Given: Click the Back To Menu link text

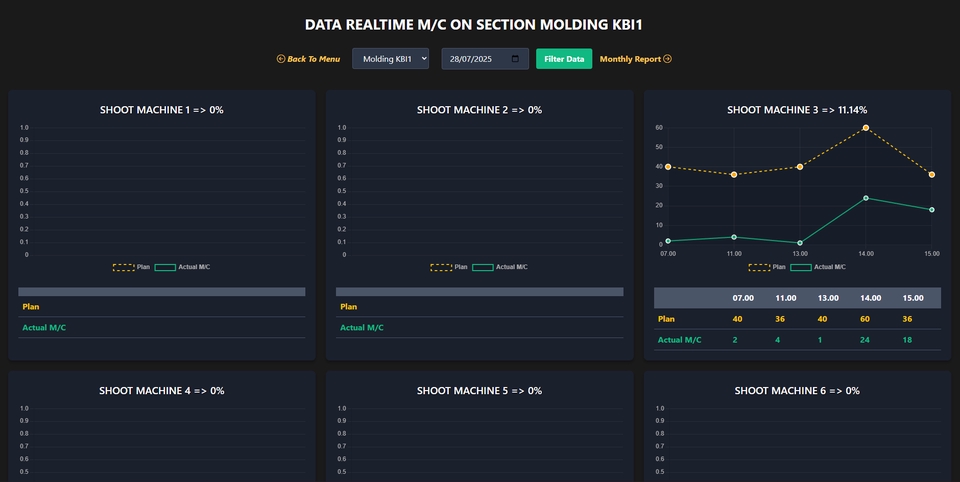Looking at the screenshot, I should [314, 59].
